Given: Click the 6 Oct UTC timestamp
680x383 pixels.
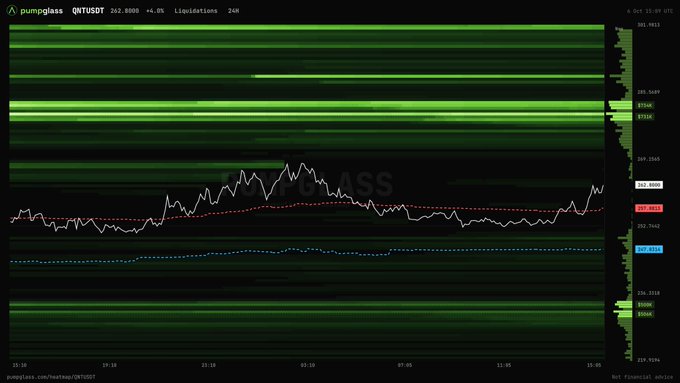Looking at the screenshot, I should [x=650, y=11].
